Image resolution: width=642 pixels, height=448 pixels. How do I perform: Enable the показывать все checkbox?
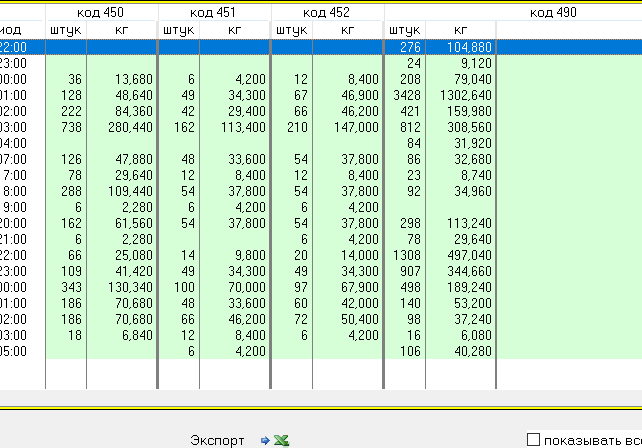[533, 440]
